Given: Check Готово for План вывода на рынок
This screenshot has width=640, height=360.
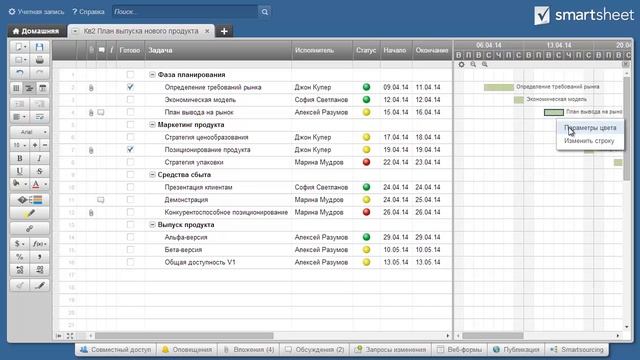Looking at the screenshot, I should (130, 112).
